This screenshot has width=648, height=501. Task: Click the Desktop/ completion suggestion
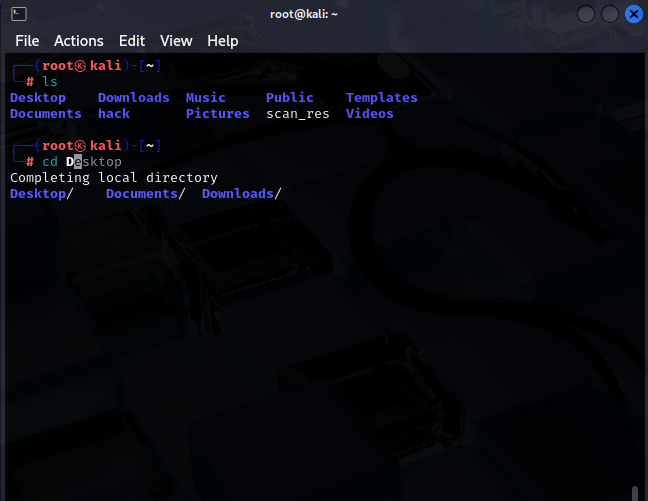(42, 193)
